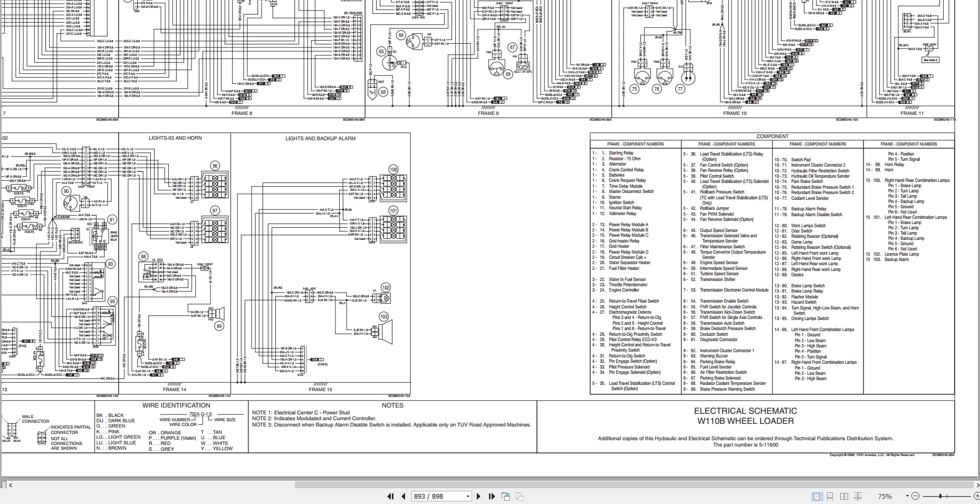Viewport: 980px width, 504px height.
Task: Enable single page view mode
Action: coord(817,496)
